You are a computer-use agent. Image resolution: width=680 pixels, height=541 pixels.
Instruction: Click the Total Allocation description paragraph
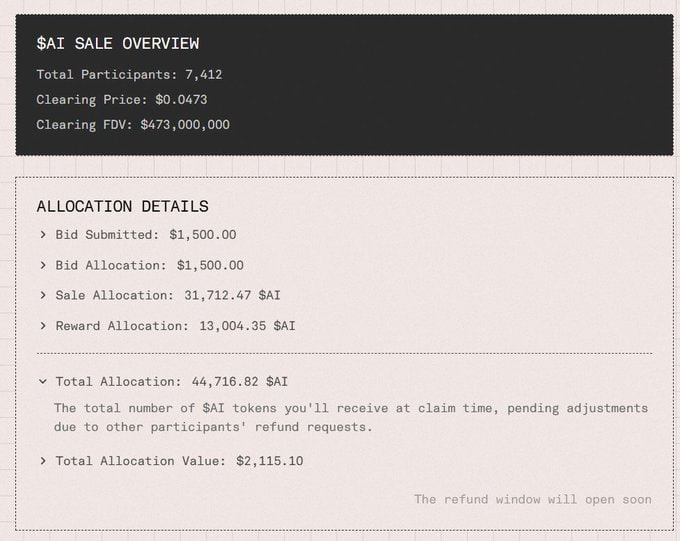coord(350,417)
